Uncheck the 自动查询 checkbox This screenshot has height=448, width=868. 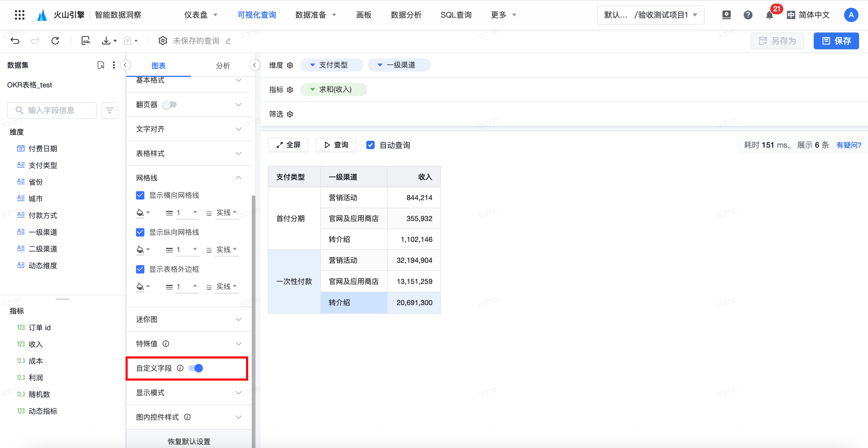[x=370, y=145]
